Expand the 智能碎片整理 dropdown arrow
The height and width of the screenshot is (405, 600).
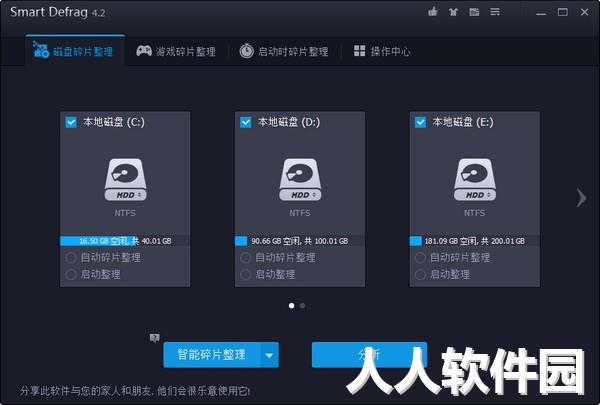(269, 355)
